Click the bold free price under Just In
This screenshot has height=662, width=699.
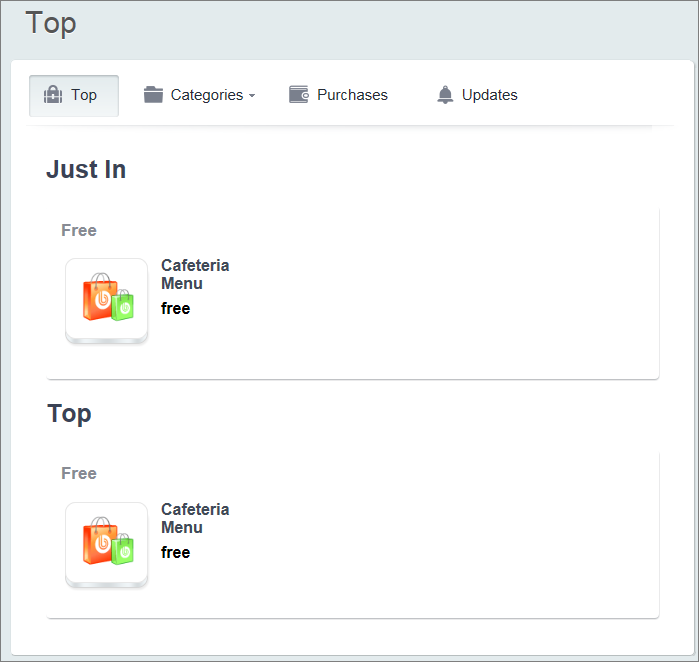pyautogui.click(x=175, y=308)
